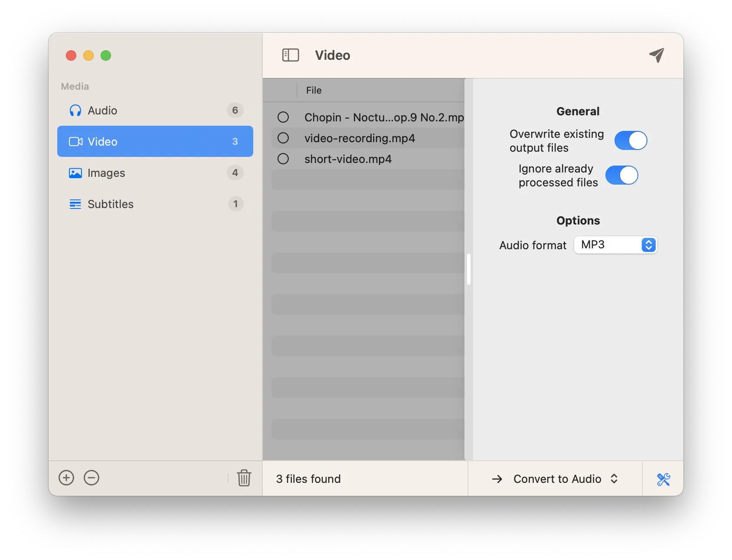Select the Video sidebar category
The height and width of the screenshot is (560, 732).
click(155, 141)
